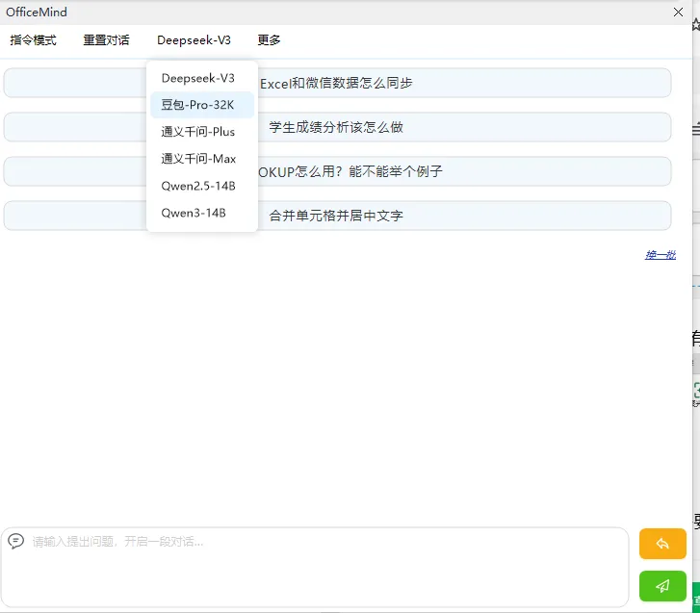Select Deepseek-V3 from the model list

tap(202, 78)
